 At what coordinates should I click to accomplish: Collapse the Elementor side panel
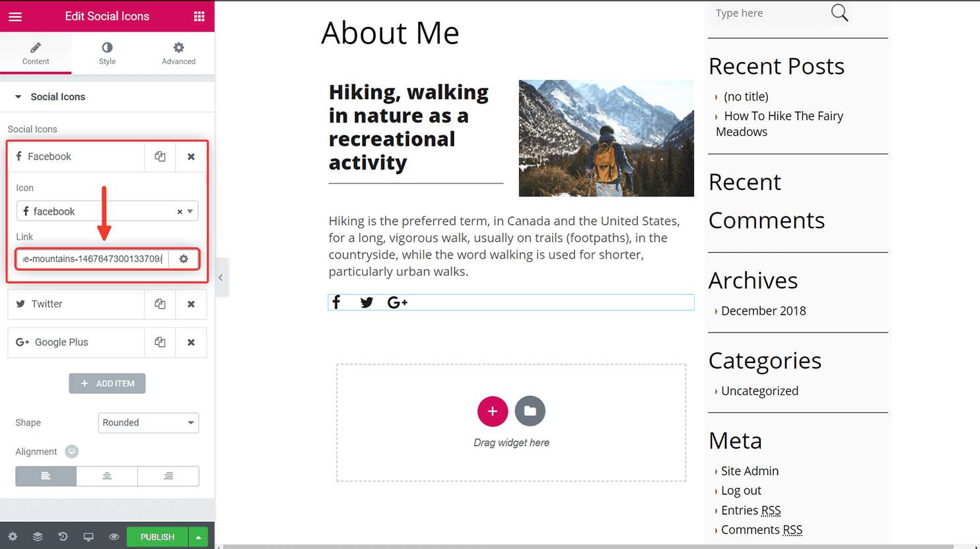click(221, 278)
